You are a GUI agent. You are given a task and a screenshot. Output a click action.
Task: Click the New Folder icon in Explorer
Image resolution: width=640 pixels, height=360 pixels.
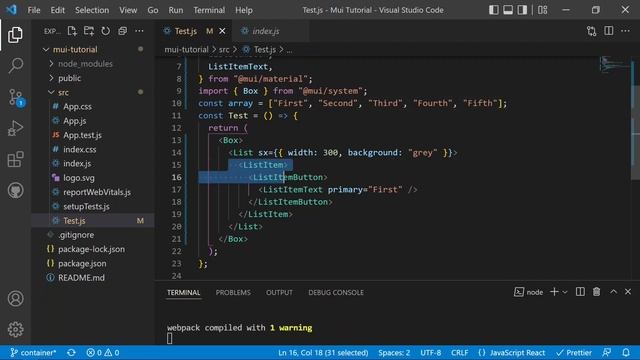click(x=89, y=31)
